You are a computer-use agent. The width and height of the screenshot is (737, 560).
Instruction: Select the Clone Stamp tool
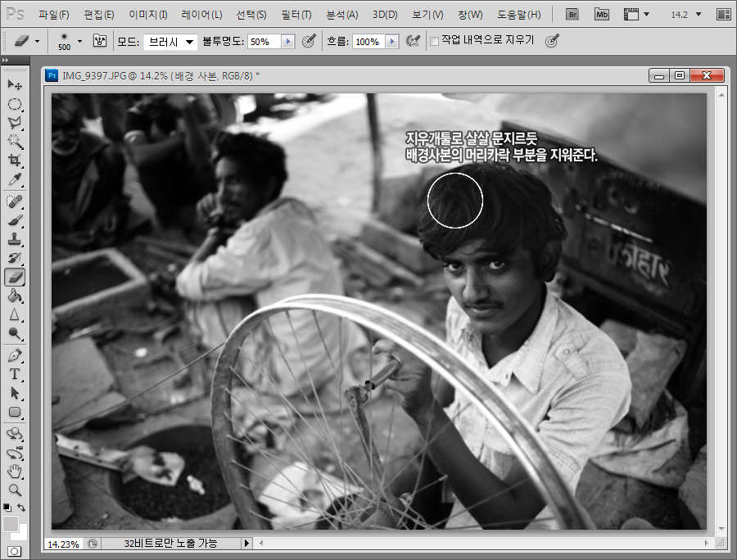pyautogui.click(x=15, y=239)
